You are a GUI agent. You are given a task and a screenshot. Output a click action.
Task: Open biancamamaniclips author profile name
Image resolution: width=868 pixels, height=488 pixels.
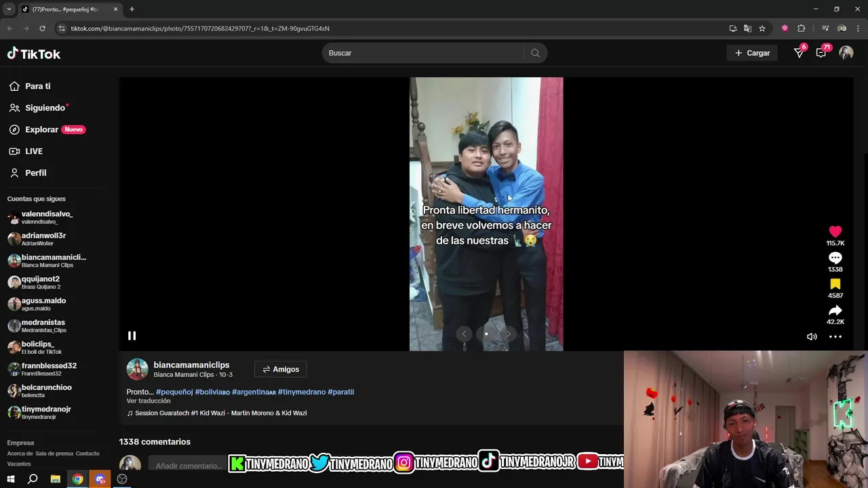pos(191,365)
